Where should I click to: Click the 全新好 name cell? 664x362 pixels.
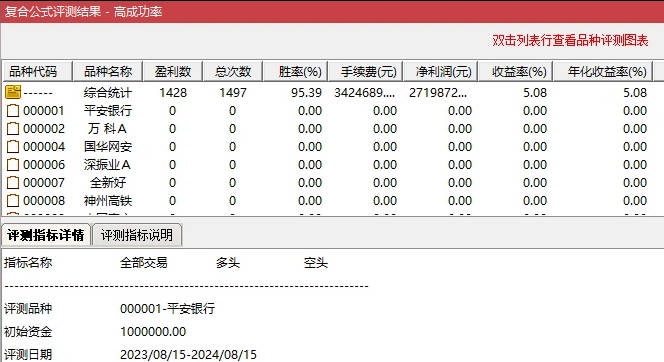[108, 182]
